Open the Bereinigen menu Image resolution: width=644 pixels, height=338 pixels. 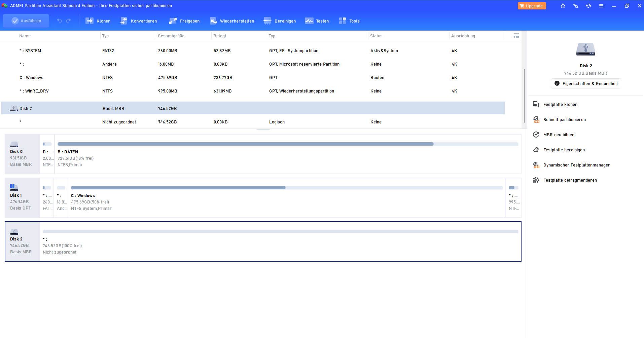point(280,21)
